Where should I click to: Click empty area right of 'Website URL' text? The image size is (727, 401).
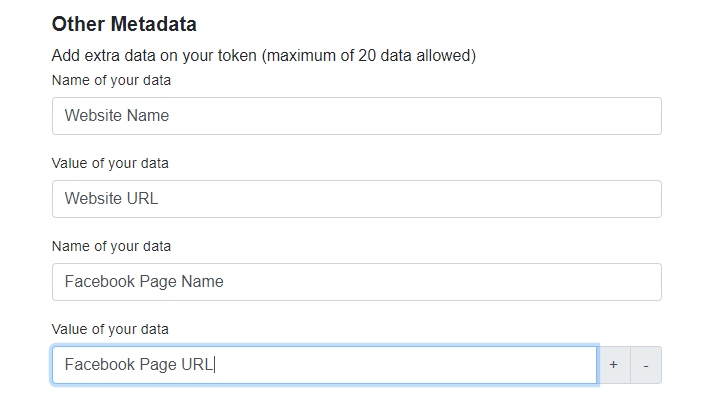420,199
